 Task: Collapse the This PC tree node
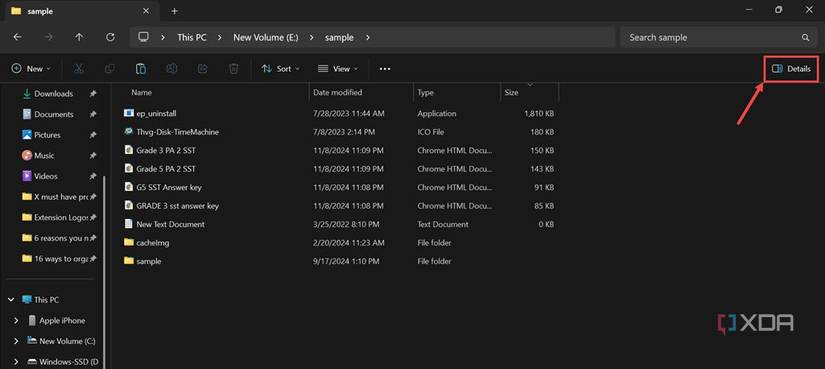point(11,300)
